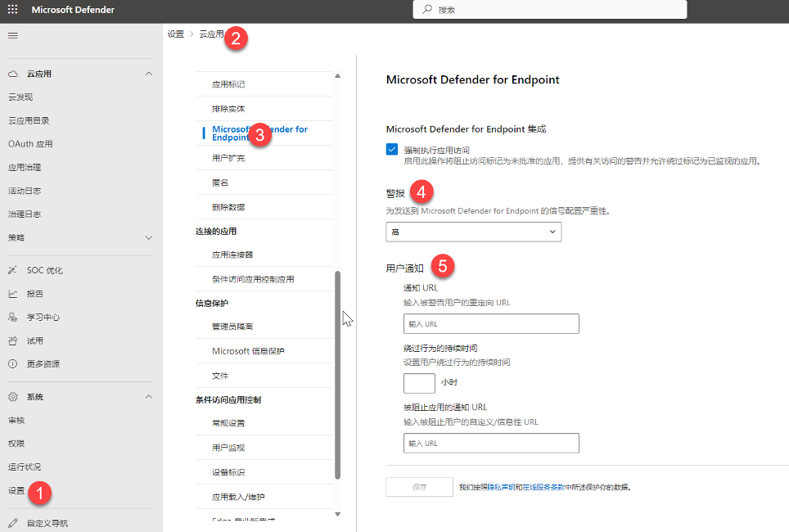Collapse the 云应用 section chevron
This screenshot has height=532, width=789.
[148, 74]
